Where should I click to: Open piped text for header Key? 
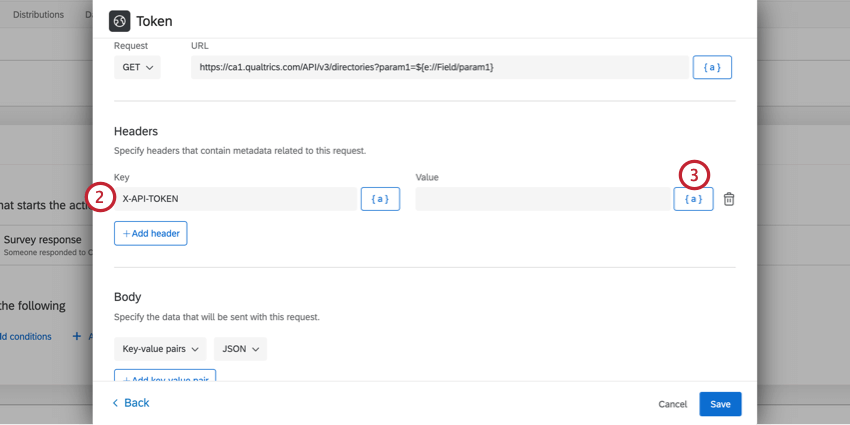click(380, 199)
